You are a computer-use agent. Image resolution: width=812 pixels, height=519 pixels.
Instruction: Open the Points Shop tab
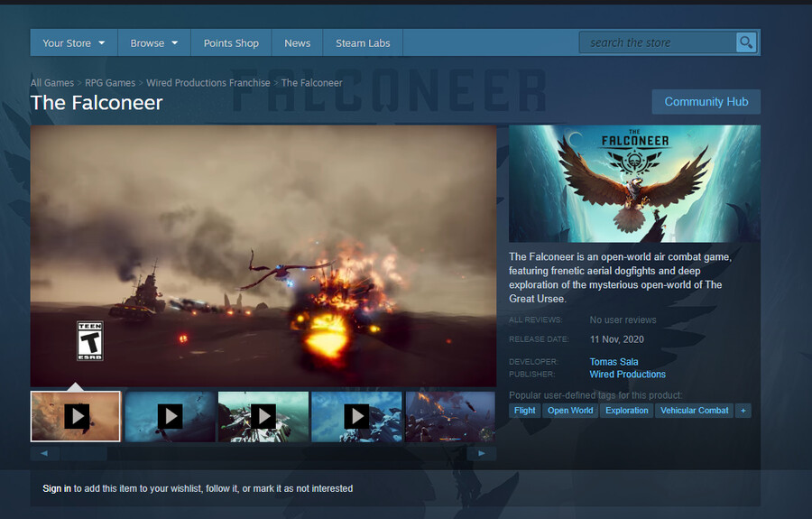(231, 42)
